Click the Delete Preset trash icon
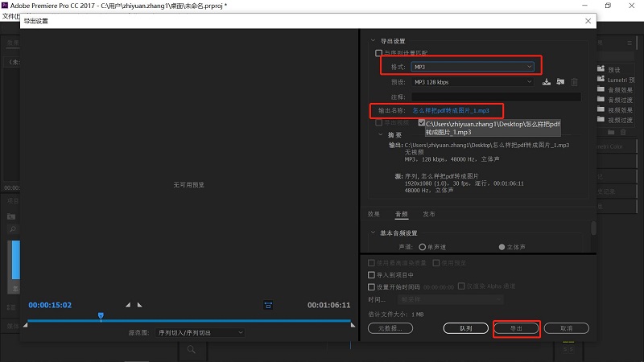Image resolution: width=644 pixels, height=362 pixels. pos(574,82)
